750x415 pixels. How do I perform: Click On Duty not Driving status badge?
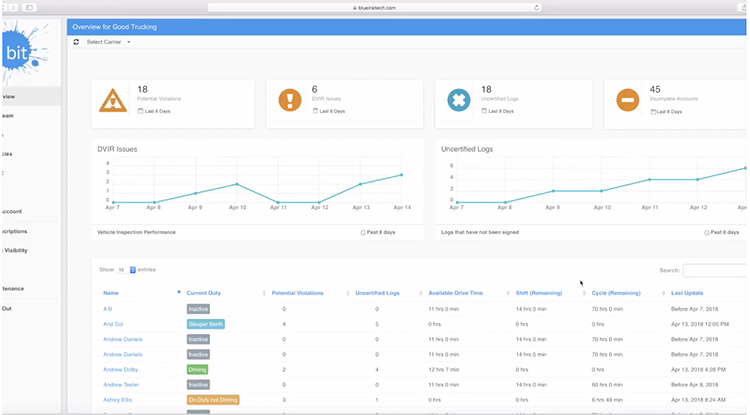(x=213, y=400)
